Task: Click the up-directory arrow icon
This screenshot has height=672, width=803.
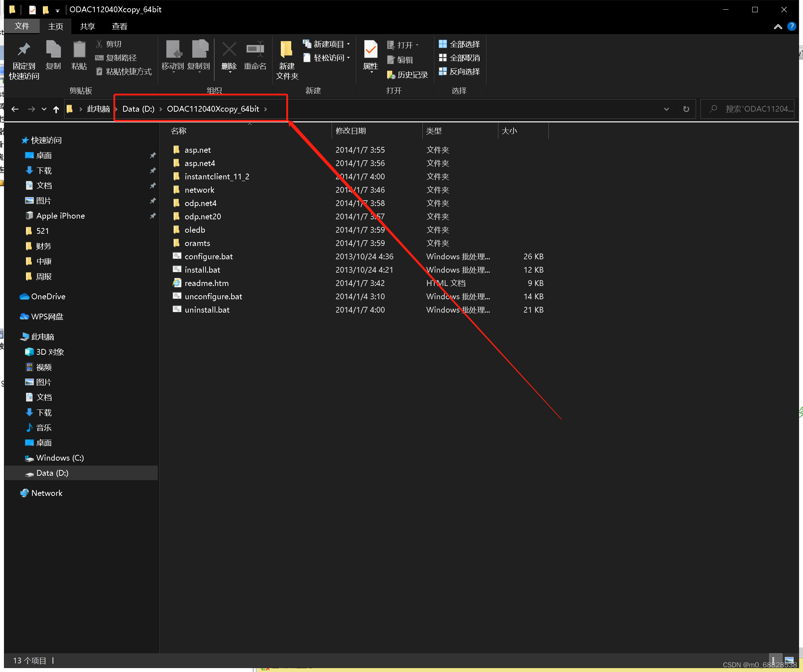Action: pos(56,109)
